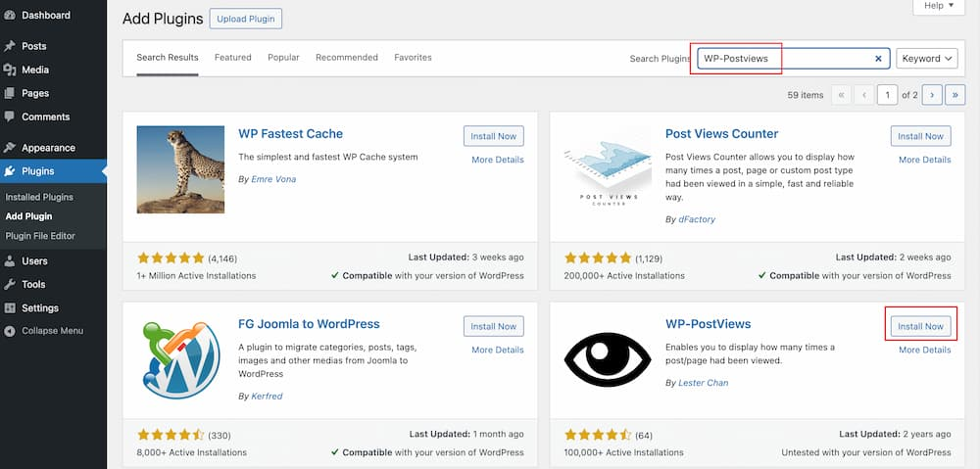The width and height of the screenshot is (980, 469).
Task: Click the Comments speech bubble icon
Action: click(10, 117)
